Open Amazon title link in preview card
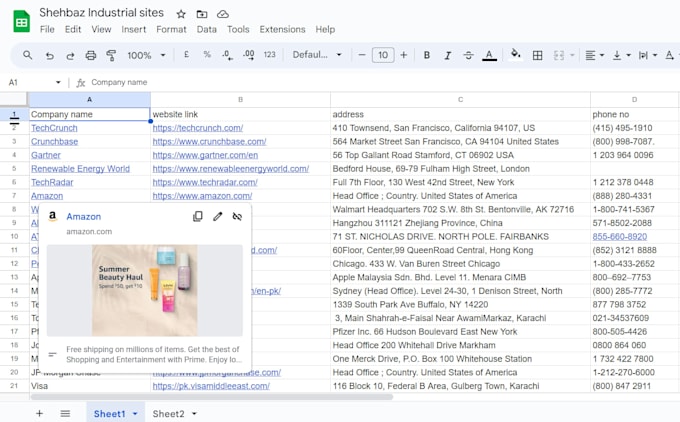Screen dimensions: 680x422 pos(84,216)
